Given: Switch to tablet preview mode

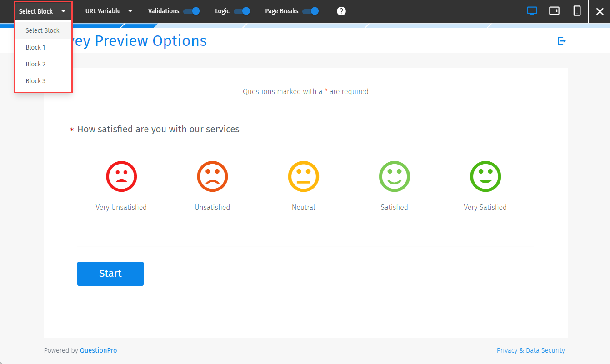Looking at the screenshot, I should point(554,10).
